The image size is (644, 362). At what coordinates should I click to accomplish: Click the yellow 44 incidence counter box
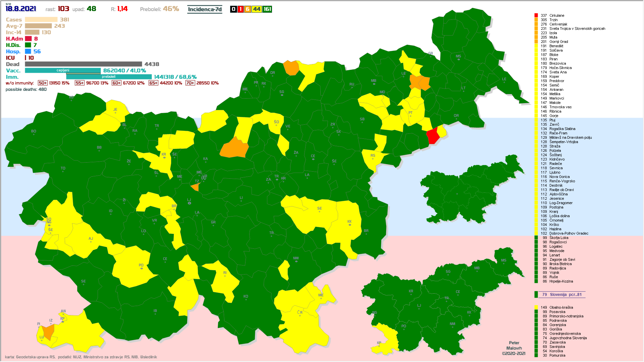(257, 9)
